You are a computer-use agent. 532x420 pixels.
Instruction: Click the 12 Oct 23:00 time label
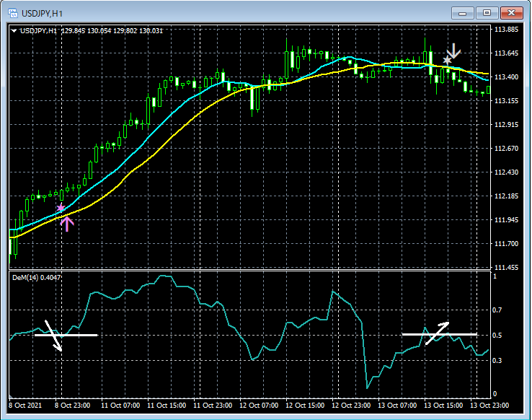click(x=351, y=405)
